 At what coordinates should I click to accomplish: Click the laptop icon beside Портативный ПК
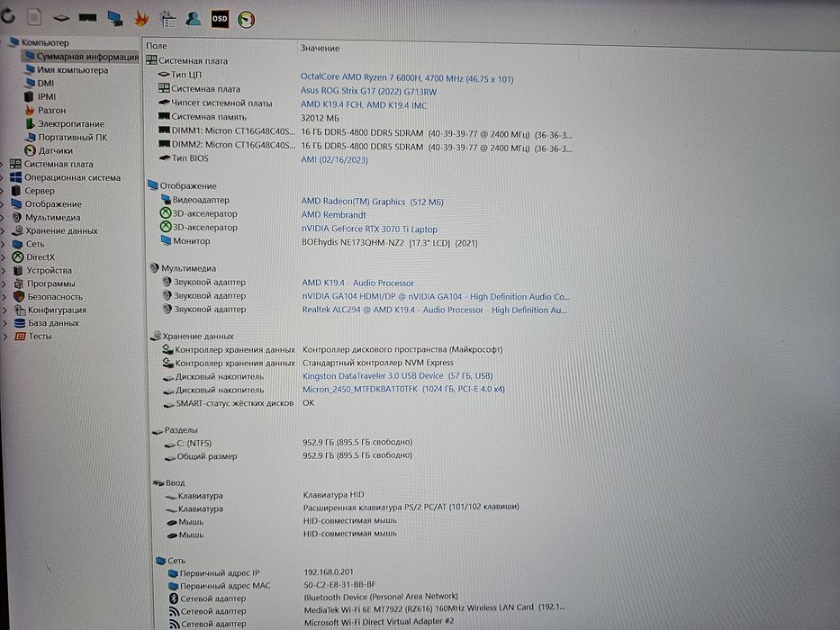point(31,137)
